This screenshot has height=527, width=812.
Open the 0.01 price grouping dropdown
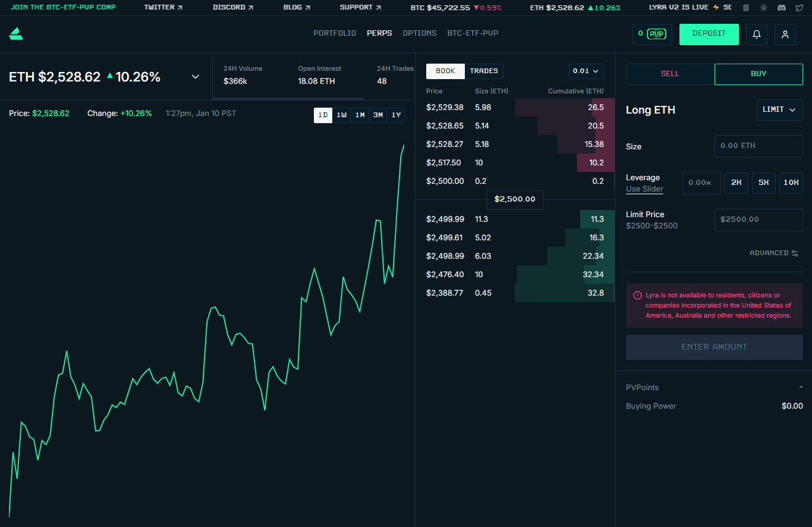click(586, 71)
